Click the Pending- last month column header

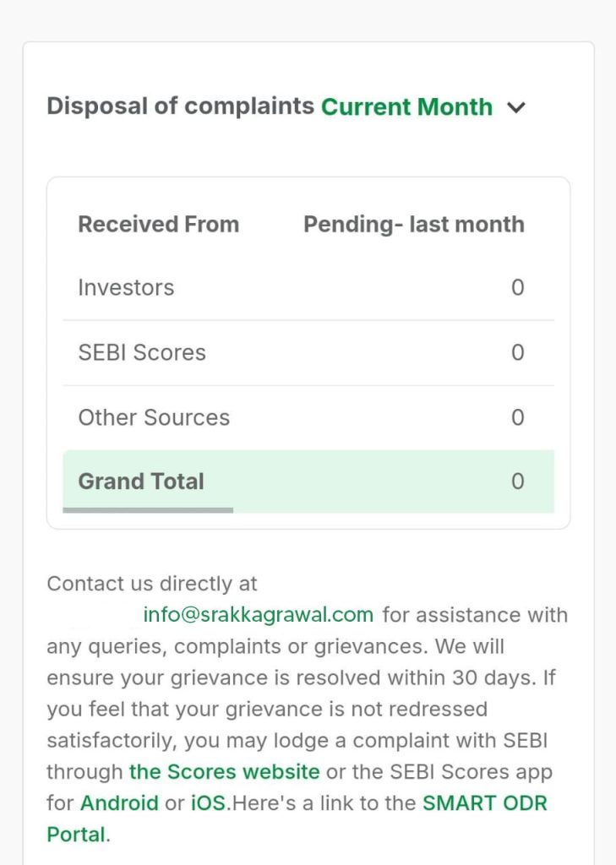[x=414, y=225]
